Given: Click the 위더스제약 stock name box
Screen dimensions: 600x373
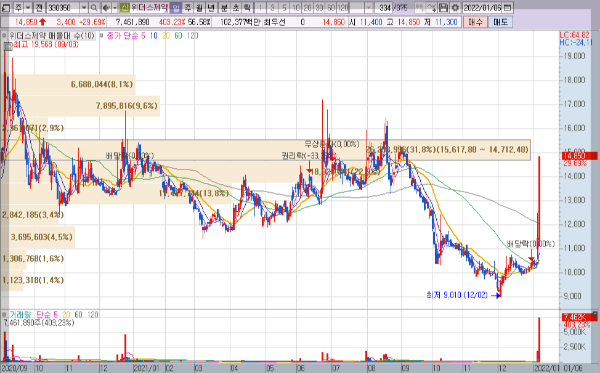Looking at the screenshot, I should [x=149, y=7].
